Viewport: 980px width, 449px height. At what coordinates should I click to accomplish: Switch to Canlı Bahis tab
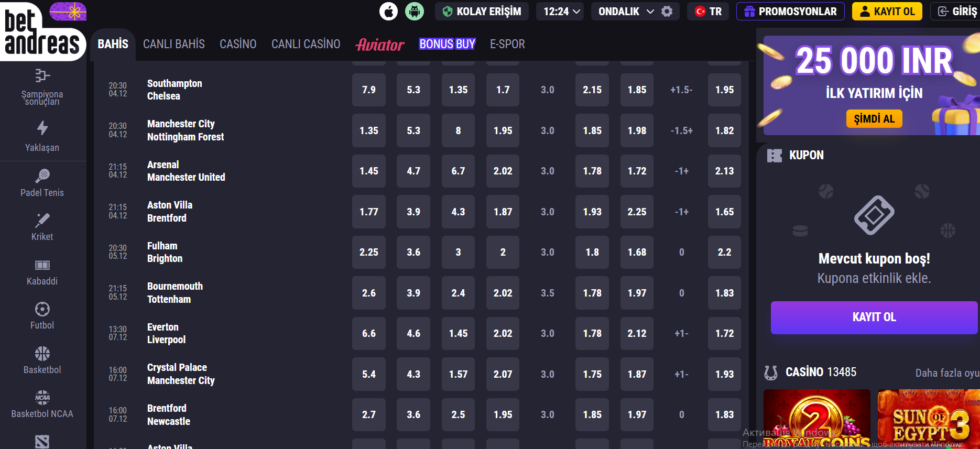tap(174, 44)
